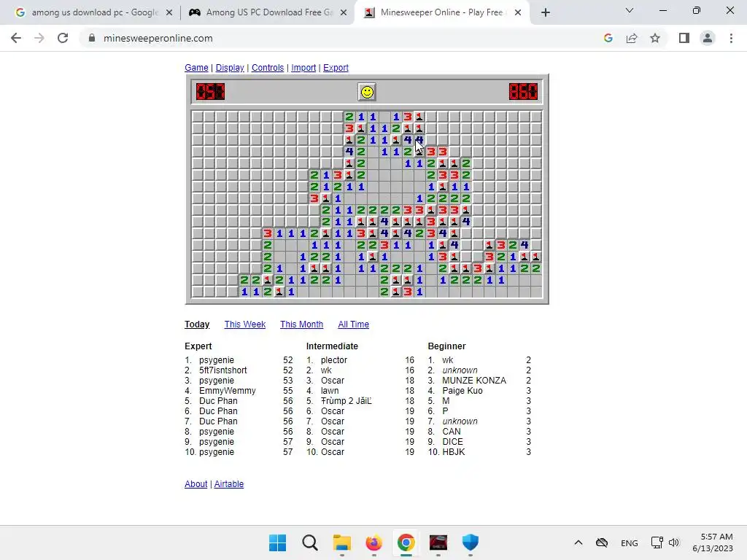Switch to the All Time leaderboard
Image resolution: width=747 pixels, height=560 pixels.
pyautogui.click(x=354, y=324)
